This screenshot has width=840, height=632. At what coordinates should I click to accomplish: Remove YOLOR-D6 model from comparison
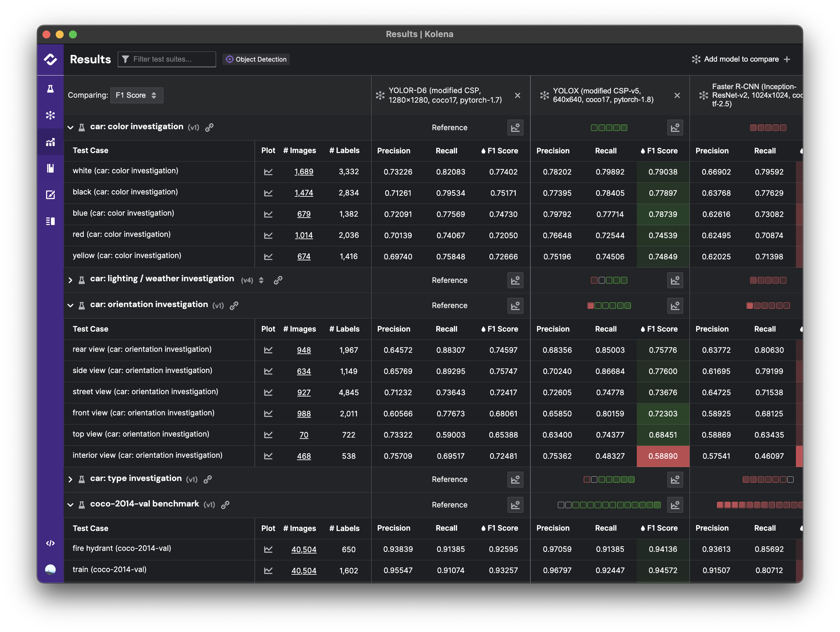[x=517, y=96]
